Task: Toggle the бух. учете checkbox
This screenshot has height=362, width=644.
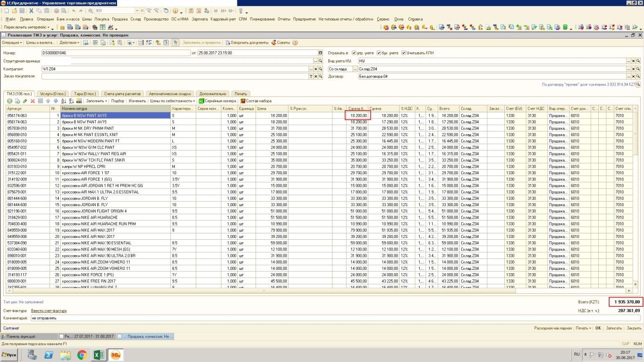Action: [x=379, y=53]
